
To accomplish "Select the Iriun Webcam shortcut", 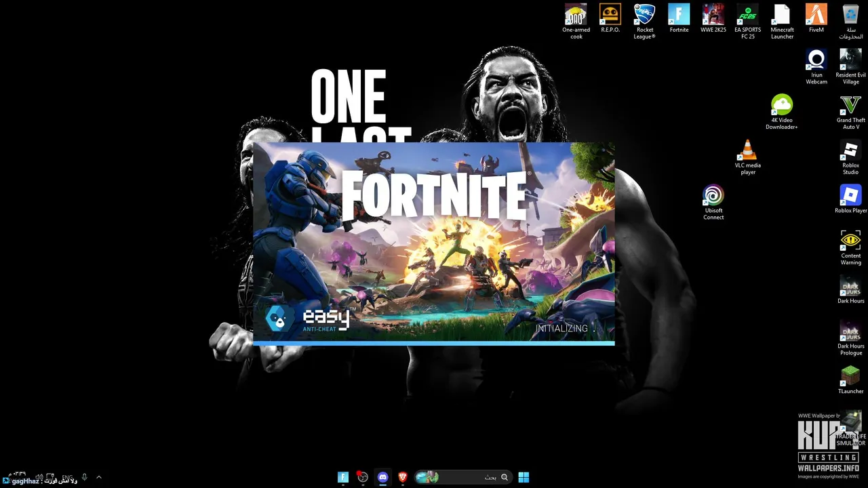I will click(816, 67).
